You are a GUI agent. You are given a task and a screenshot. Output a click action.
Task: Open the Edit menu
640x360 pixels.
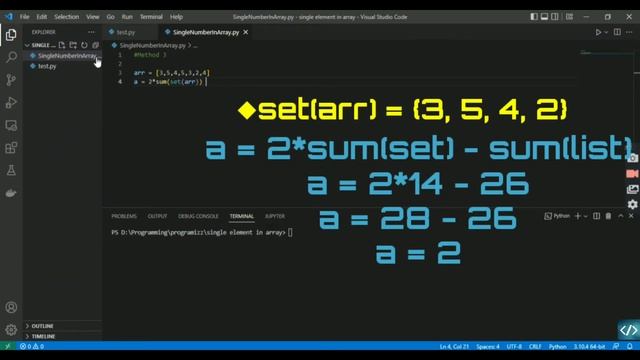click(x=42, y=17)
